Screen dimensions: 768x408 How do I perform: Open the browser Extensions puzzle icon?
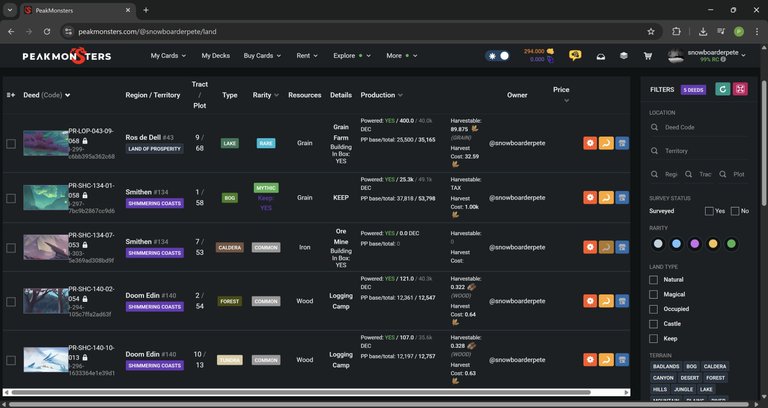(x=676, y=31)
